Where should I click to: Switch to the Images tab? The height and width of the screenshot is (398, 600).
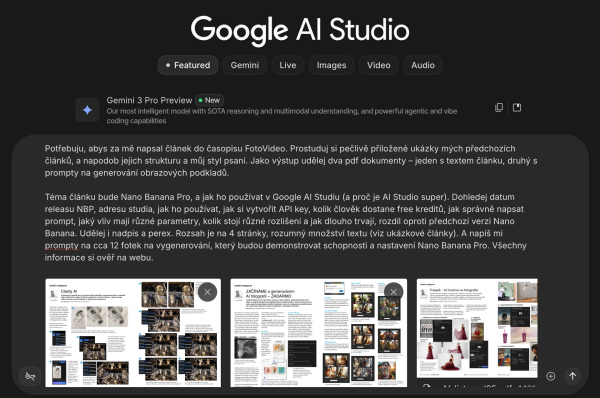(331, 65)
